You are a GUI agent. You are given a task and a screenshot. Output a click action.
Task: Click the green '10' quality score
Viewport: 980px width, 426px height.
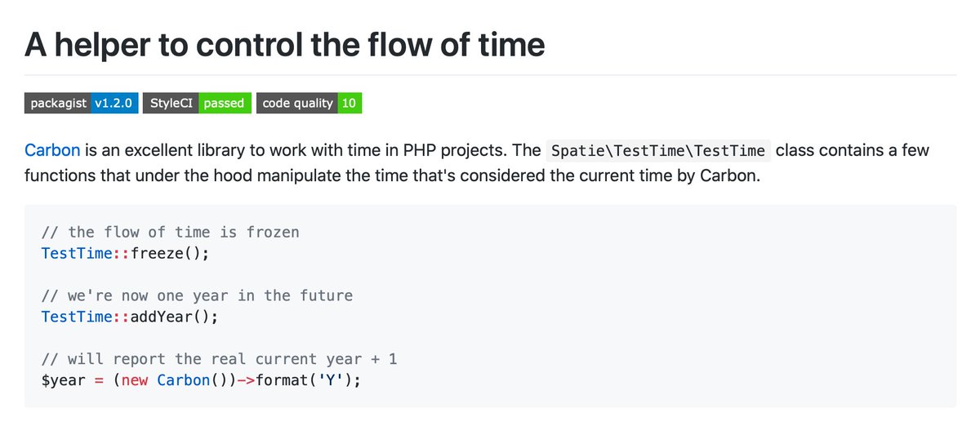pyautogui.click(x=349, y=103)
